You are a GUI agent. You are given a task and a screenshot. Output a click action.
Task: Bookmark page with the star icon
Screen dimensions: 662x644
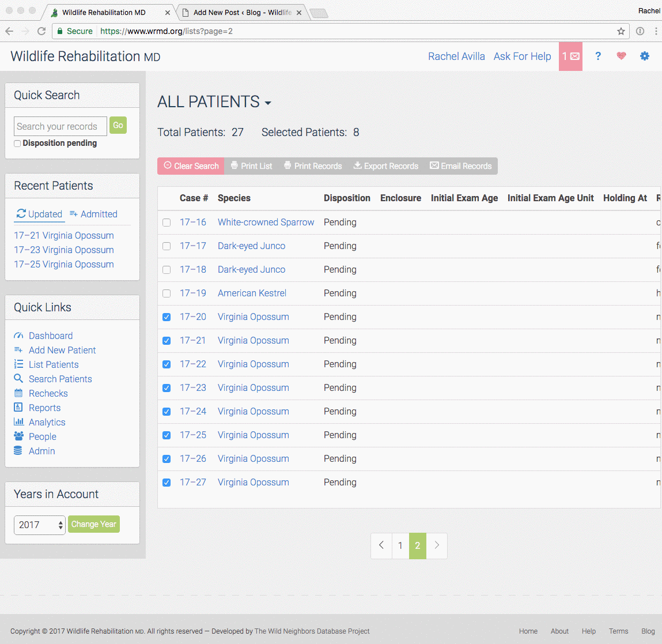621,31
